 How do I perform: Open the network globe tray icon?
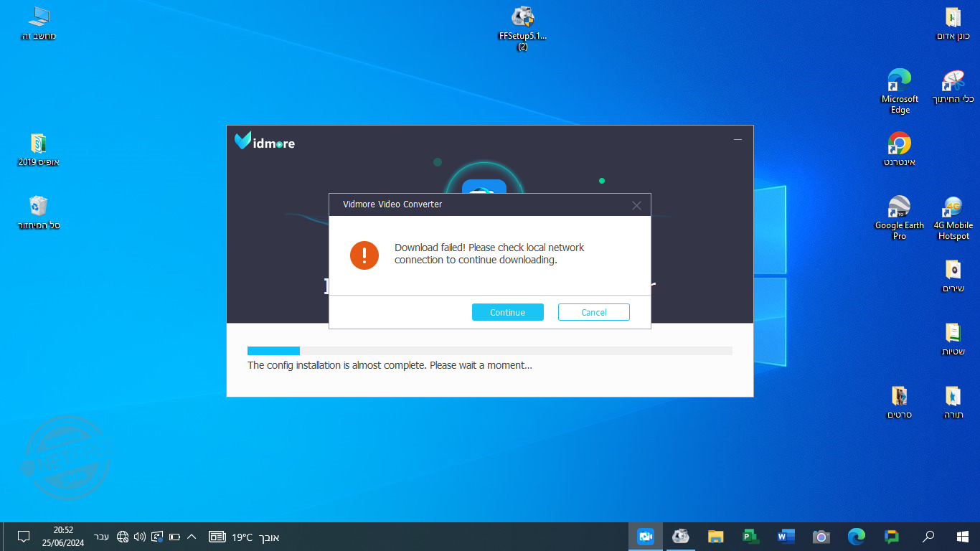click(123, 537)
